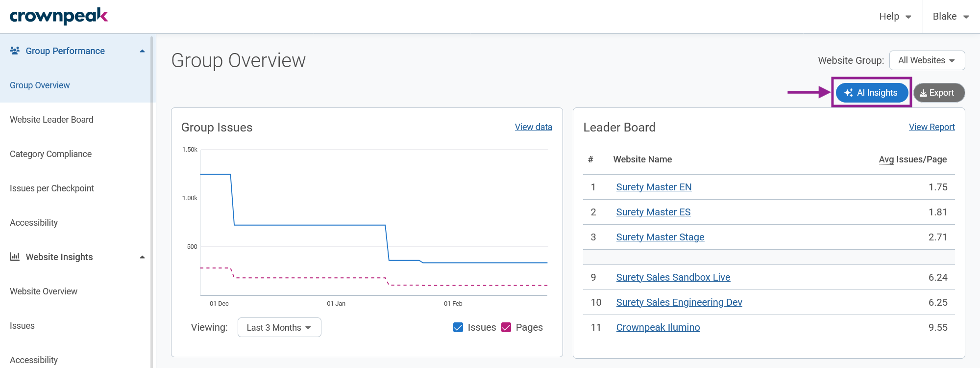Click the 9.55 average issues value
The width and height of the screenshot is (980, 368).
tap(938, 327)
